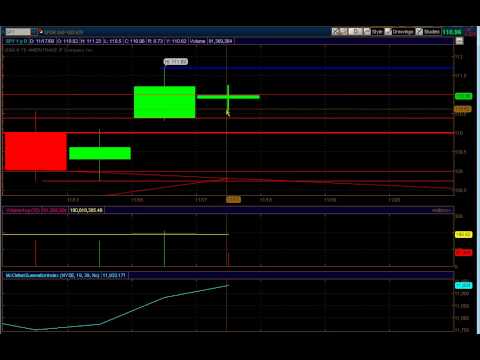
Task: Click the orange date tag on time axis
Action: (x=233, y=199)
